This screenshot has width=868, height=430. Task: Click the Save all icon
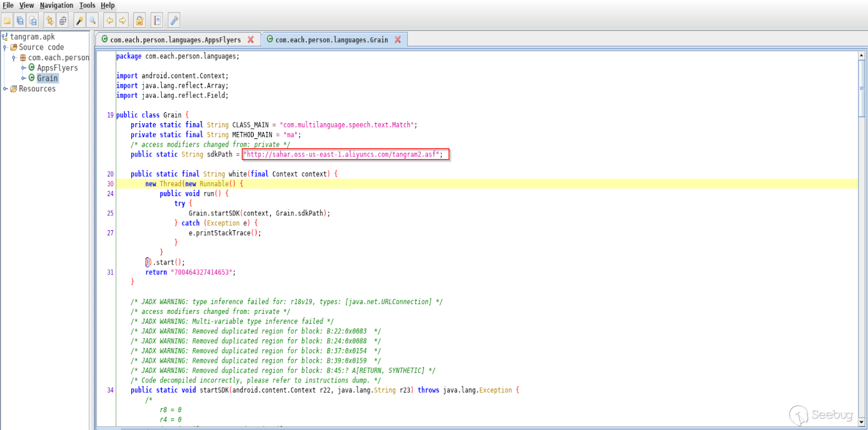point(20,21)
